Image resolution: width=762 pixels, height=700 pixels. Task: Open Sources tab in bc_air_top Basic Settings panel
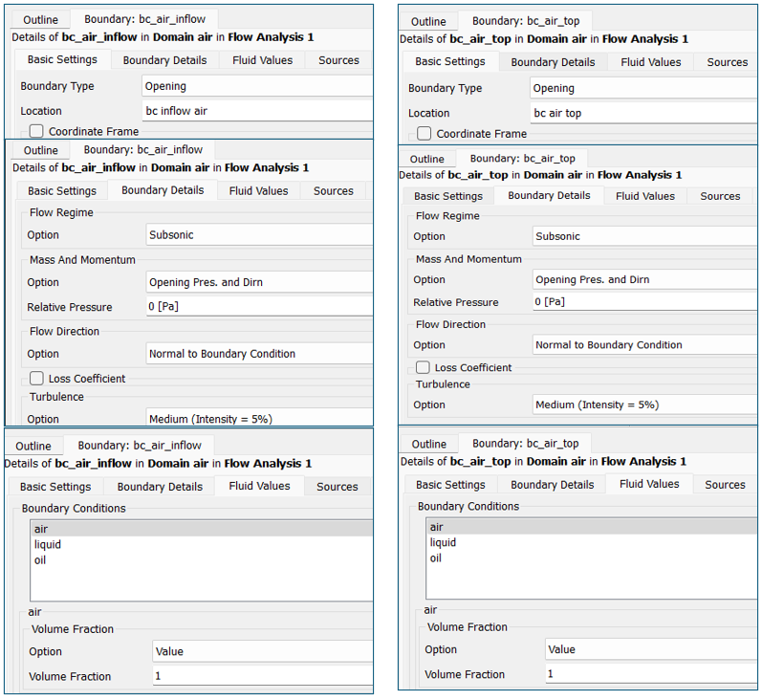coord(727,62)
